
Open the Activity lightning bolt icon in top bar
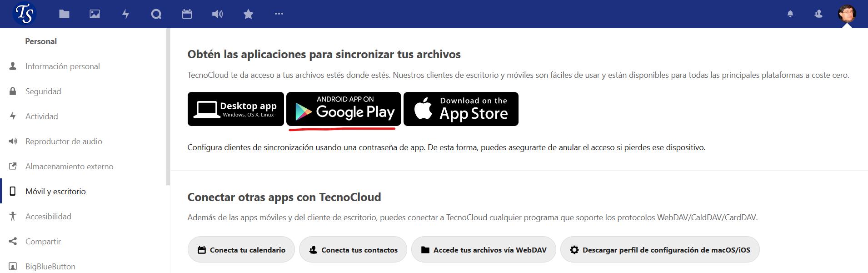[125, 14]
